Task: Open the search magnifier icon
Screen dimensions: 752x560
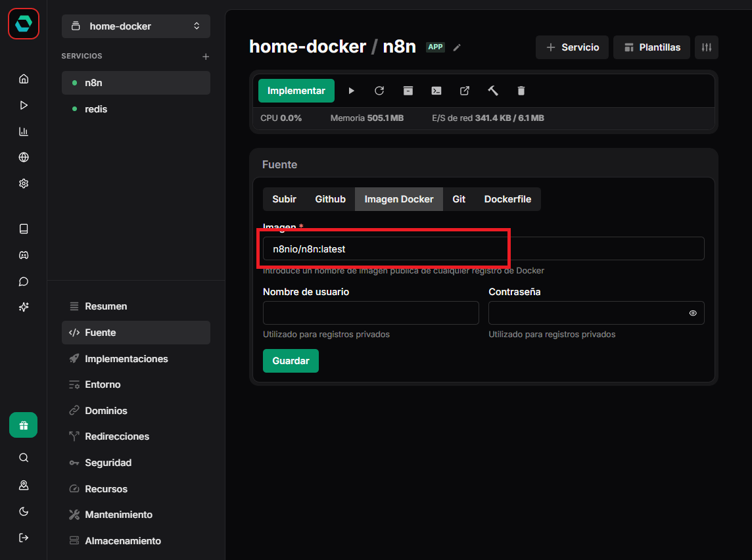Action: point(24,458)
